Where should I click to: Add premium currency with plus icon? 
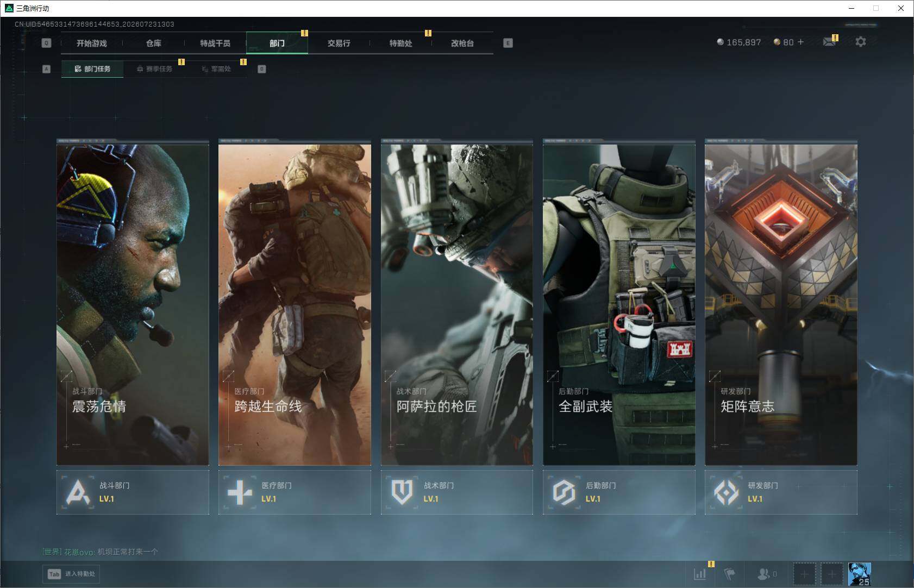(800, 42)
